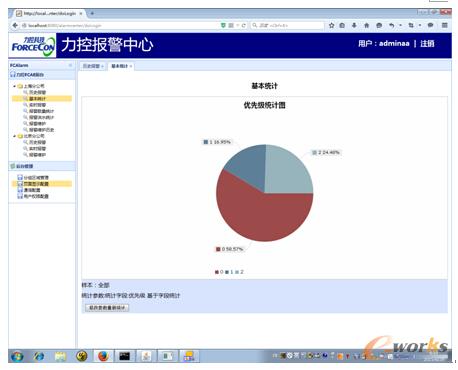Go to Firefox home page icon

pyautogui.click(x=366, y=25)
